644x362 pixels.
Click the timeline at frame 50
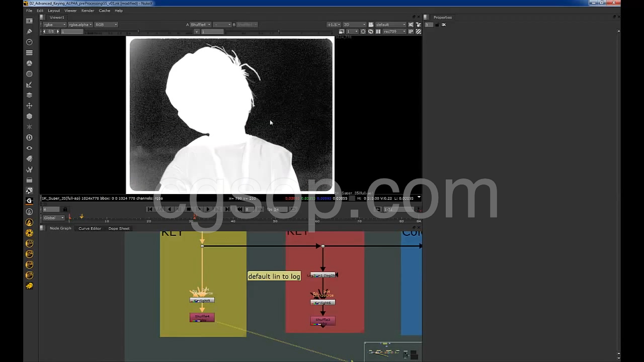click(275, 219)
